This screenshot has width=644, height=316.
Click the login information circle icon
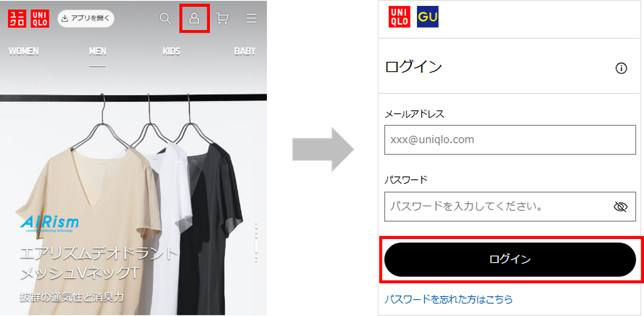[x=621, y=68]
